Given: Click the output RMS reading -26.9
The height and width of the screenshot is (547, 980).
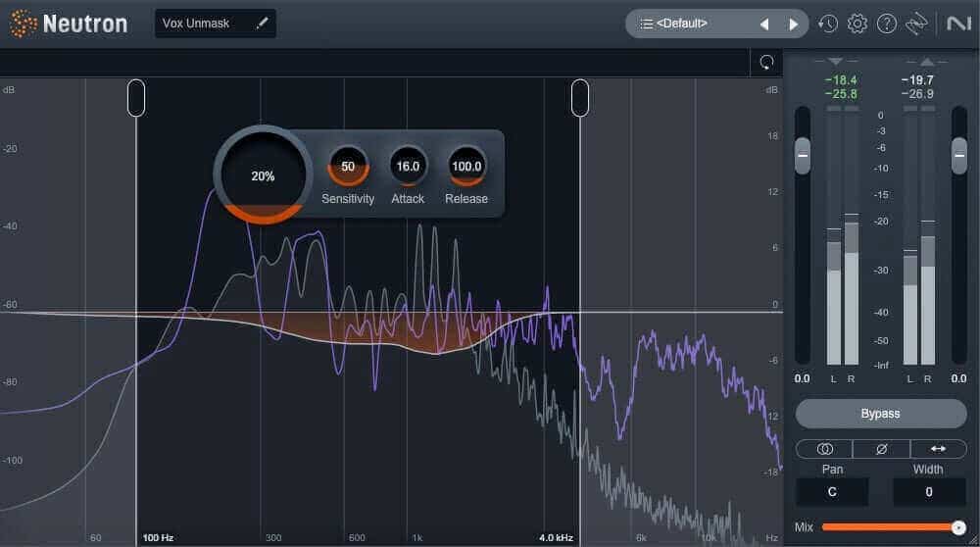Looking at the screenshot, I should (x=917, y=94).
